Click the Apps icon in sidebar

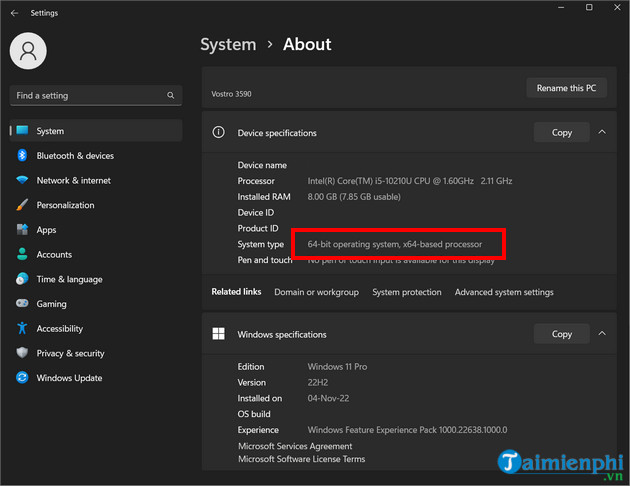[x=22, y=229]
